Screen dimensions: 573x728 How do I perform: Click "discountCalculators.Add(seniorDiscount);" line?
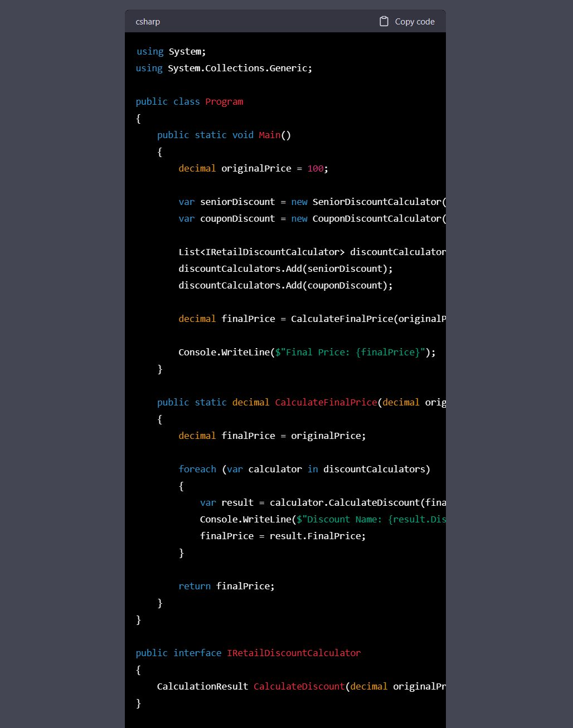285,268
